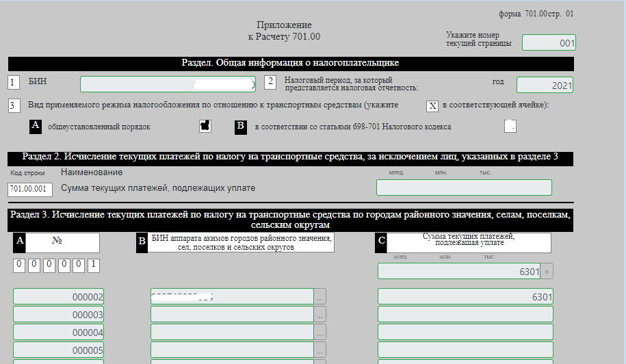The height and width of the screenshot is (364, 626).
Task: Click the plus button beside total 6301
Action: pos(547,272)
